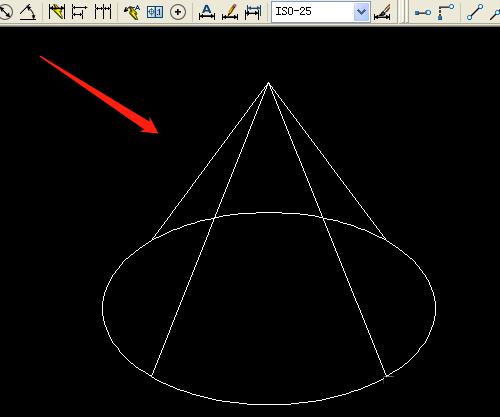Viewport: 500px width, 417px height.
Task: Select the Angular dimension tool
Action: 28,12
